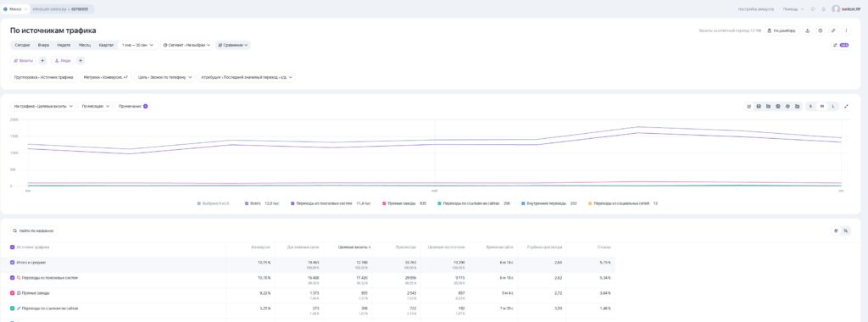The image size is (868, 322).
Task: Select the Квартал period tab
Action: coord(106,46)
